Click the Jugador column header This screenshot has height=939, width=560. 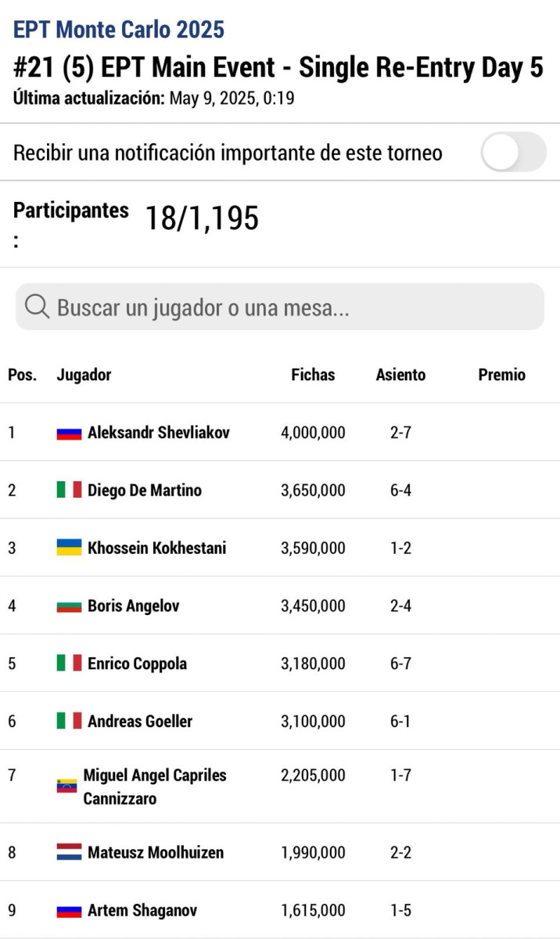point(84,375)
